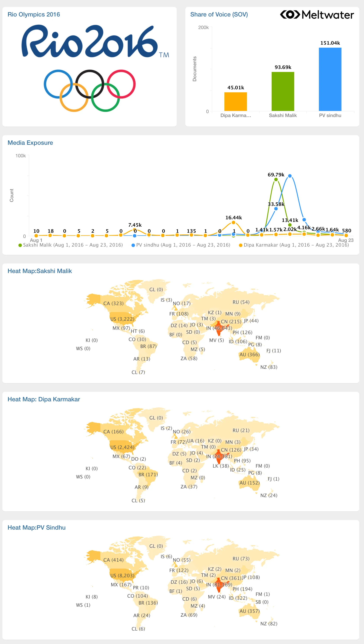Click the Share of Voice (SOV) title
The width and height of the screenshot is (364, 644).
[x=219, y=15]
